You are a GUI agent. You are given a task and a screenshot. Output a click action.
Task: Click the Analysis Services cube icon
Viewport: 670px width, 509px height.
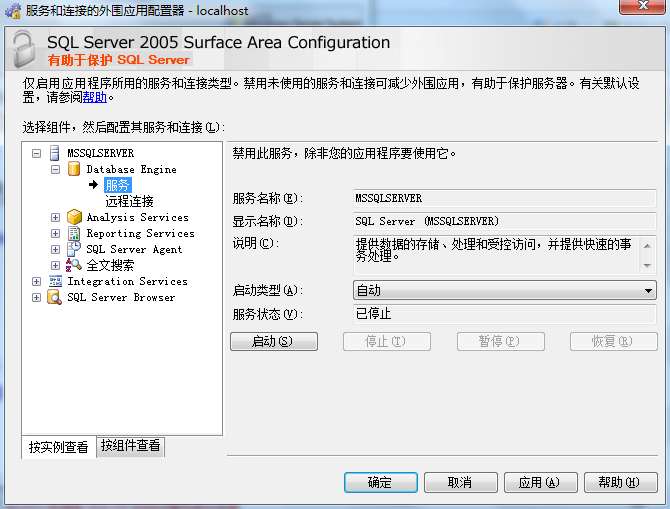(74, 217)
